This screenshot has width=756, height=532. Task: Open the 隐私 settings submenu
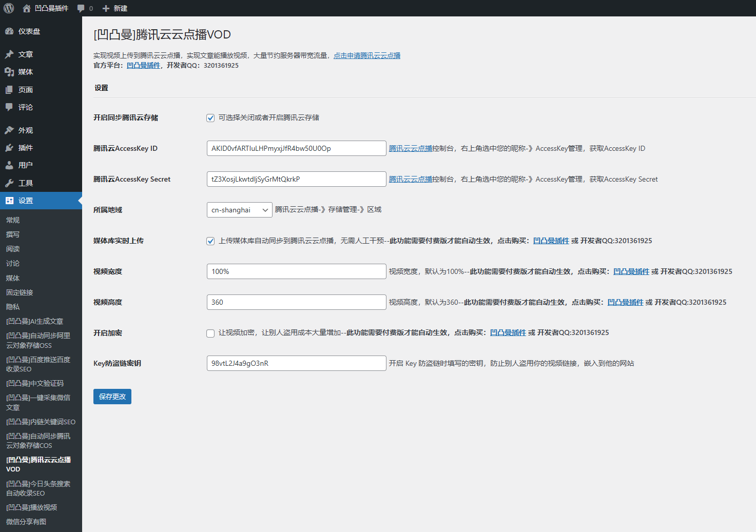click(13, 307)
